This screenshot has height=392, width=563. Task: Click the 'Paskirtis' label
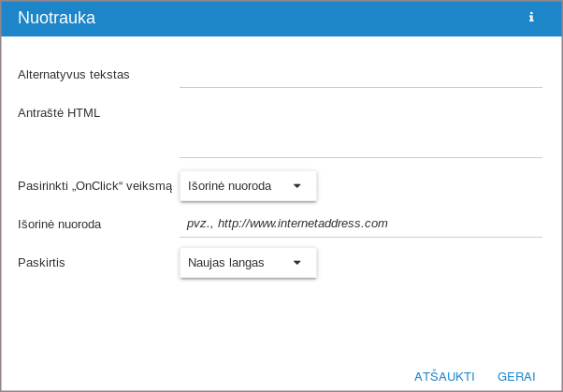(41, 263)
